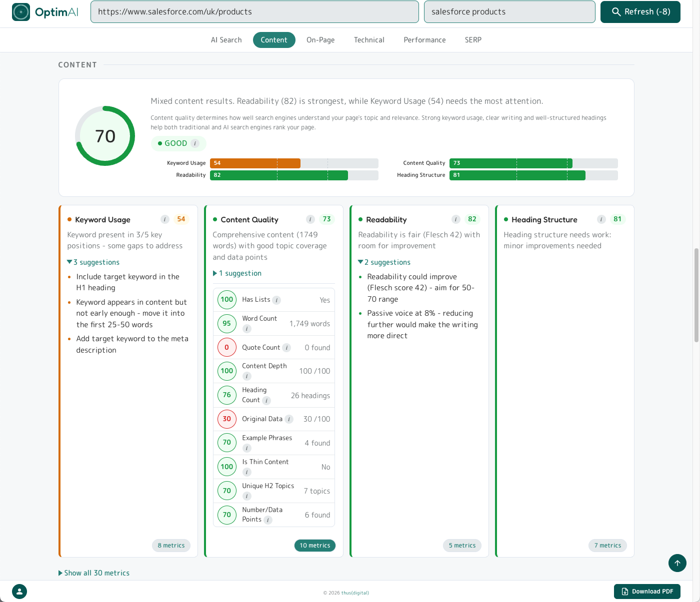This screenshot has height=602, width=700.
Task: Switch to the AI Search tab
Action: click(x=226, y=40)
